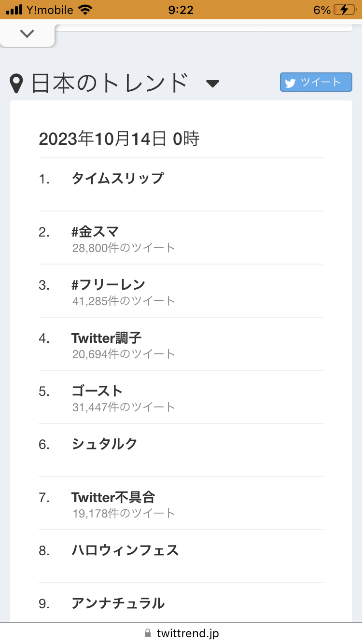The width and height of the screenshot is (362, 644).
Task: Tap the Twitter bird icon
Action: coord(290,83)
